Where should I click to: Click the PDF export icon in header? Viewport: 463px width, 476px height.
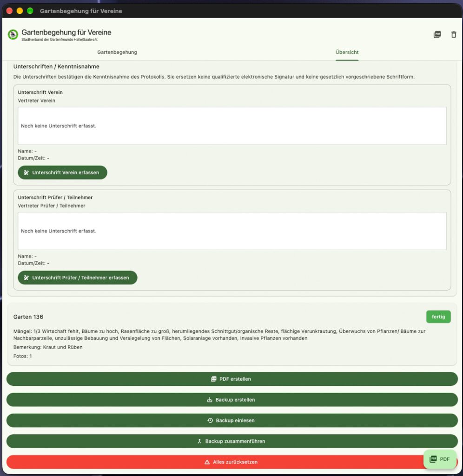[x=437, y=34]
